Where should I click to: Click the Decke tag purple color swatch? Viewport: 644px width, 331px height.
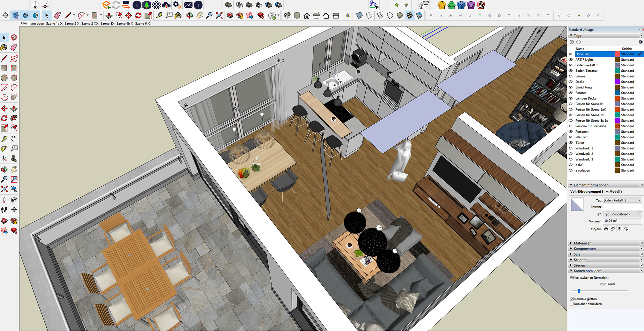617,82
